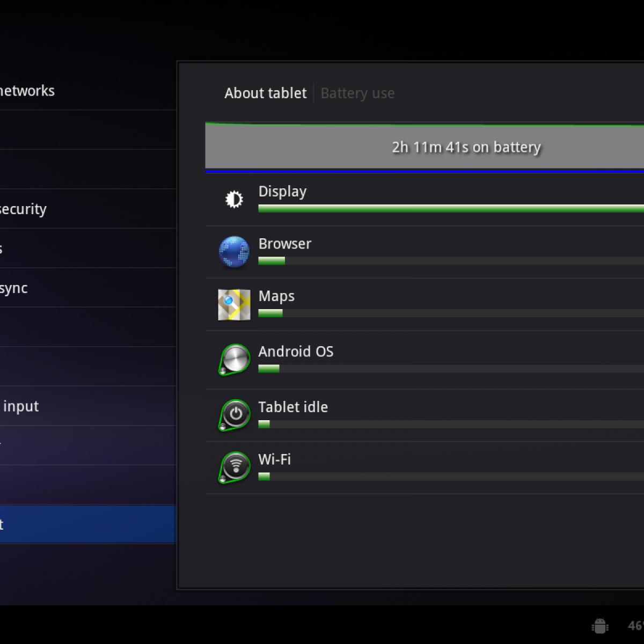Open language and input settings

pos(21,406)
